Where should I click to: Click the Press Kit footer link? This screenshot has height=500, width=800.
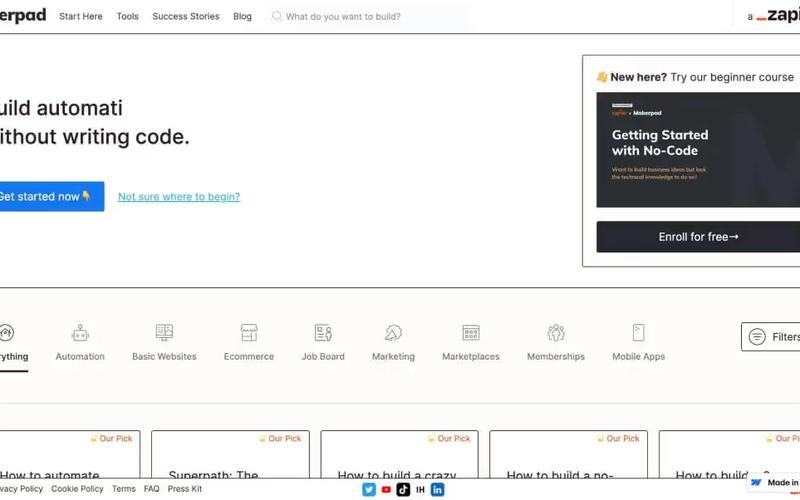(185, 489)
